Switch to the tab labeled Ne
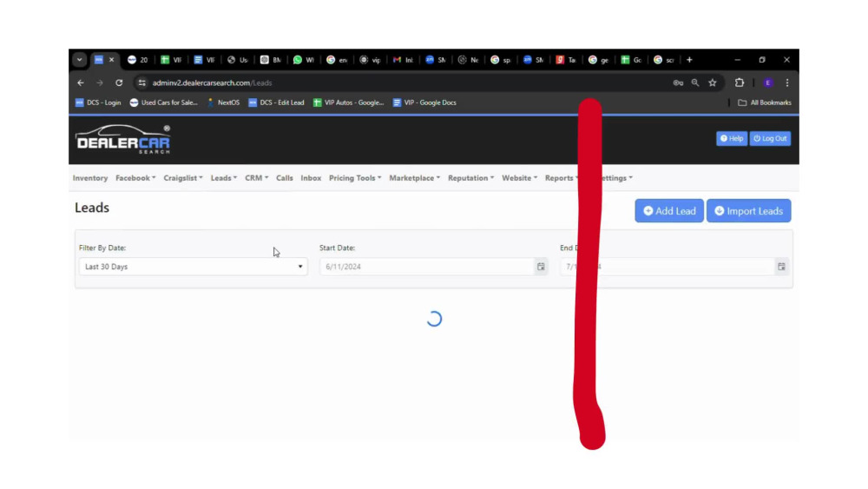This screenshot has height=489, width=868. click(x=469, y=60)
